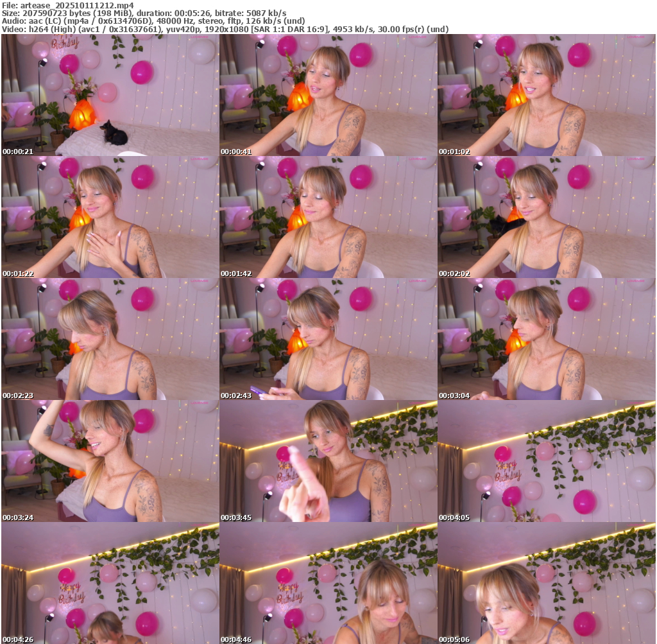Select the thumbnail frame at 00:01:42
Image resolution: width=657 pixels, height=644 pixels.
pos(328,217)
